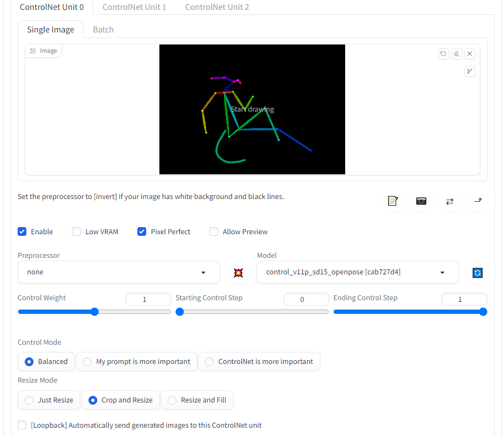Refresh the ControlNet model list

click(x=477, y=272)
